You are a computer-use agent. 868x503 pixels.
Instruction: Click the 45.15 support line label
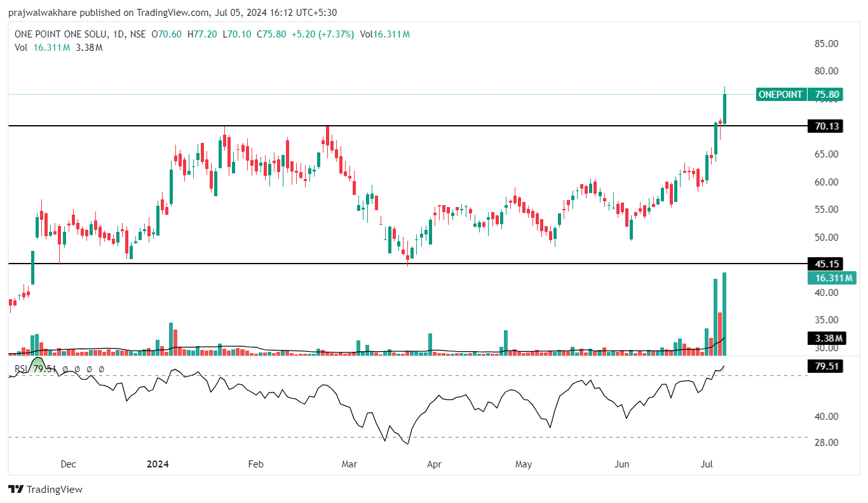pyautogui.click(x=824, y=264)
